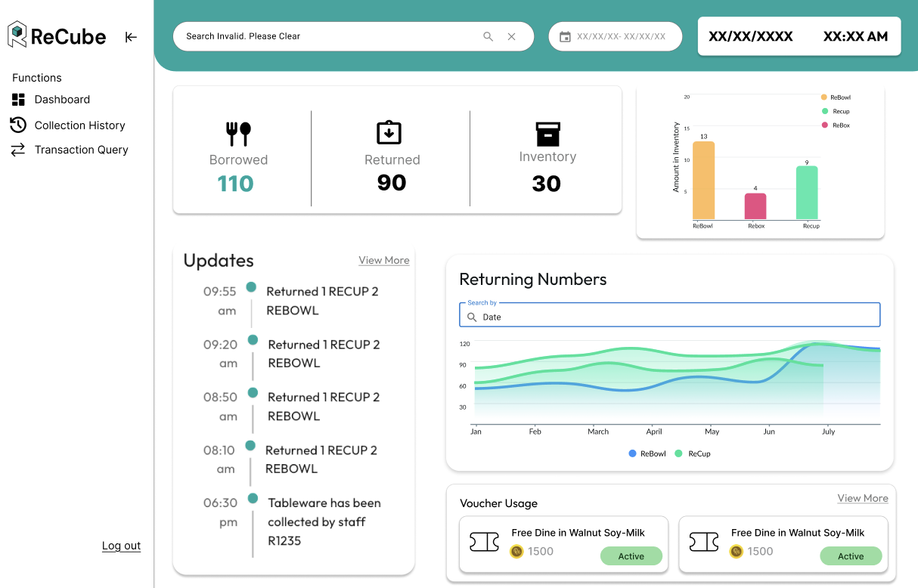Click the blue ReBowl legend dot under the line chart

click(632, 453)
